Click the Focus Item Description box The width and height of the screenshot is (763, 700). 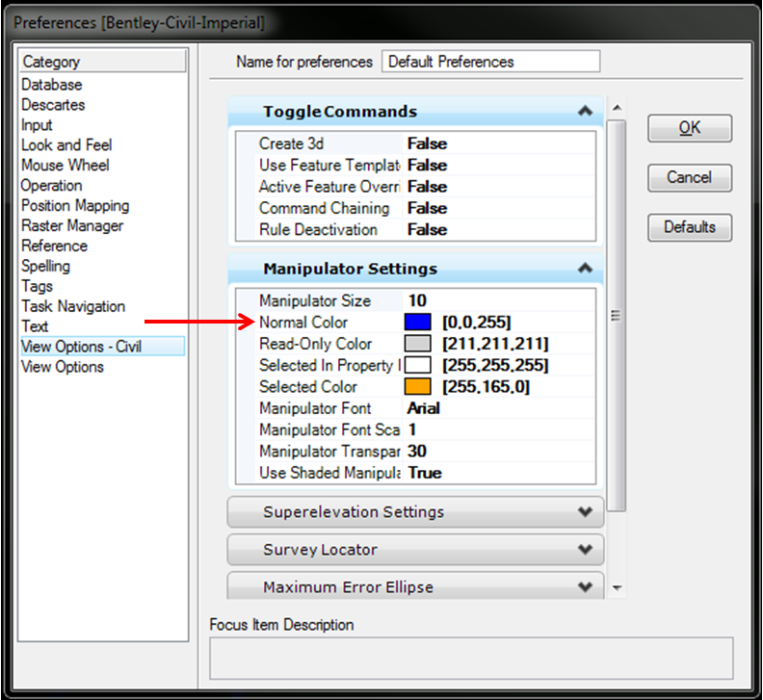click(471, 659)
